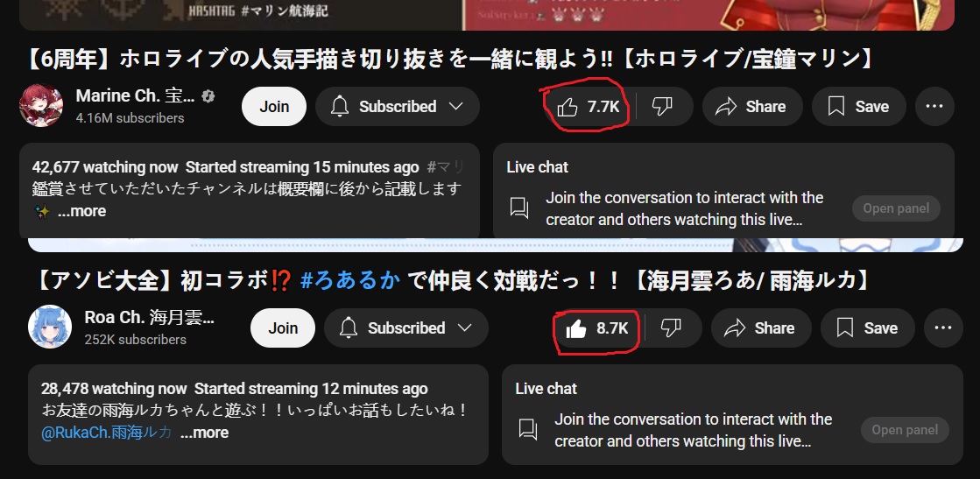Open @RukaCh.雨海ルカ channel mention link
This screenshot has height=479, width=980.
pos(106,433)
